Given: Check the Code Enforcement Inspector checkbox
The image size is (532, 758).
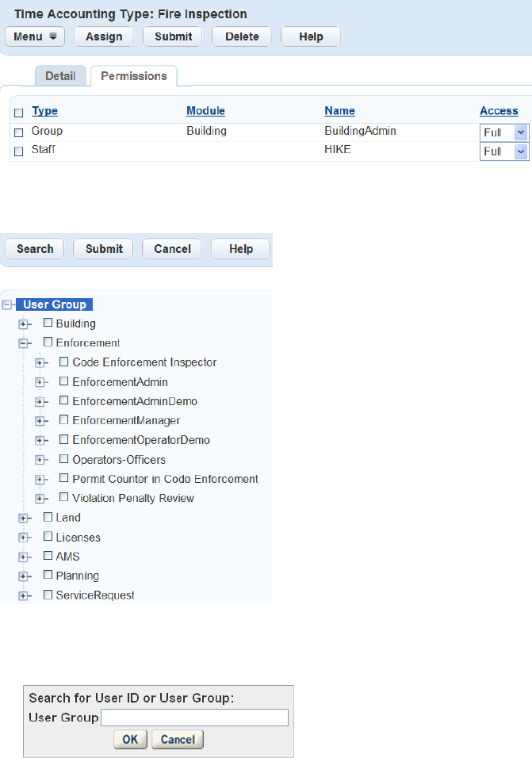Looking at the screenshot, I should click(63, 361).
